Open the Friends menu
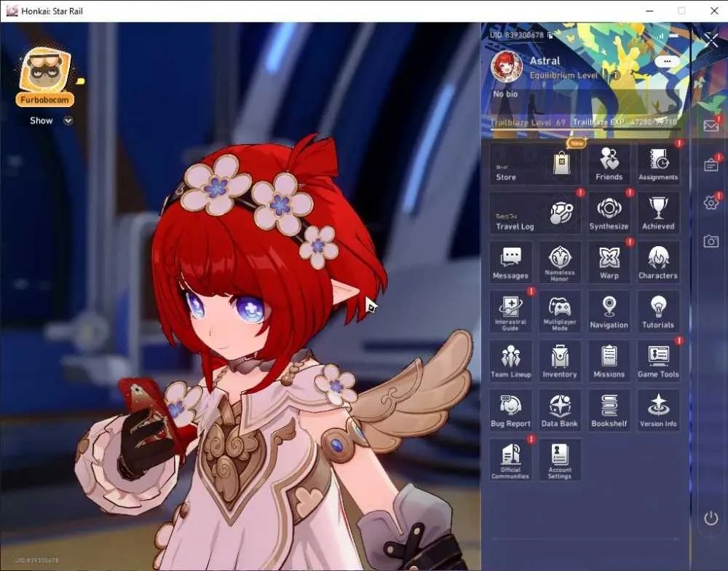This screenshot has height=571, width=728. (x=609, y=164)
